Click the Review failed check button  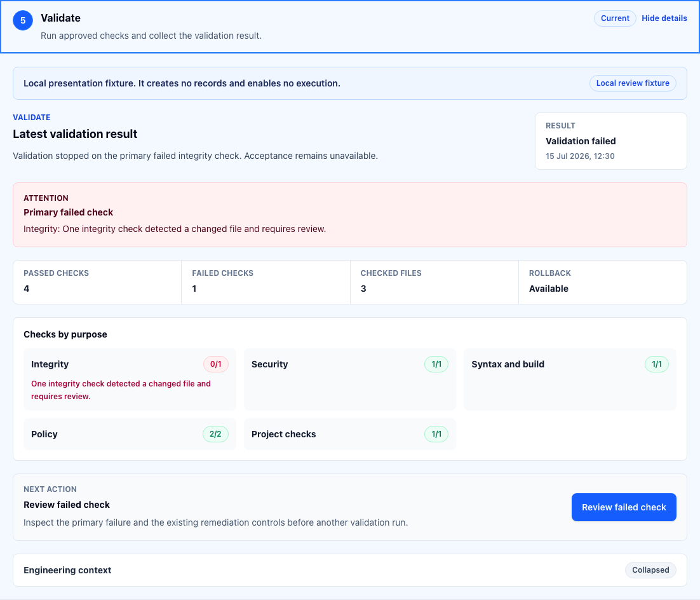point(624,507)
